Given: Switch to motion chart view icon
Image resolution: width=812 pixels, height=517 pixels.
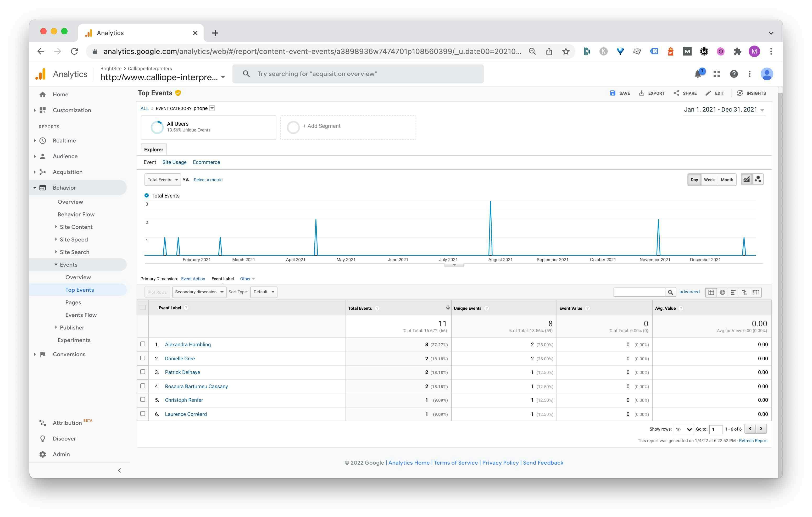Looking at the screenshot, I should coord(758,179).
